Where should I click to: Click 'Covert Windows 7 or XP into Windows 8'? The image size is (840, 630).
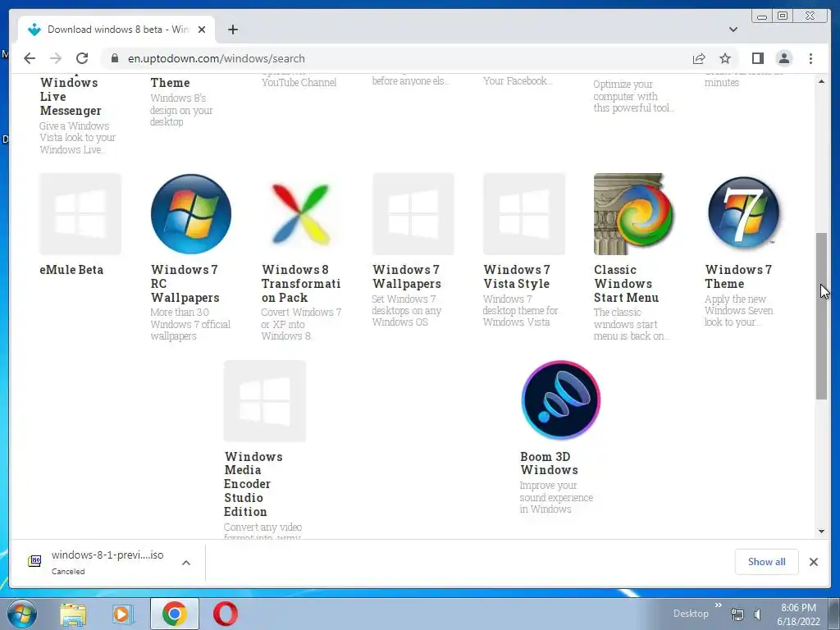click(301, 324)
